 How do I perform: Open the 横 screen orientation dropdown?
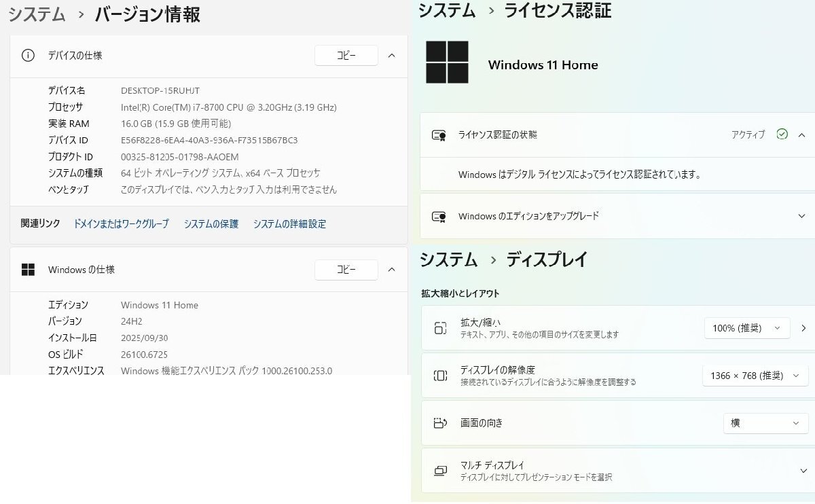click(x=765, y=423)
